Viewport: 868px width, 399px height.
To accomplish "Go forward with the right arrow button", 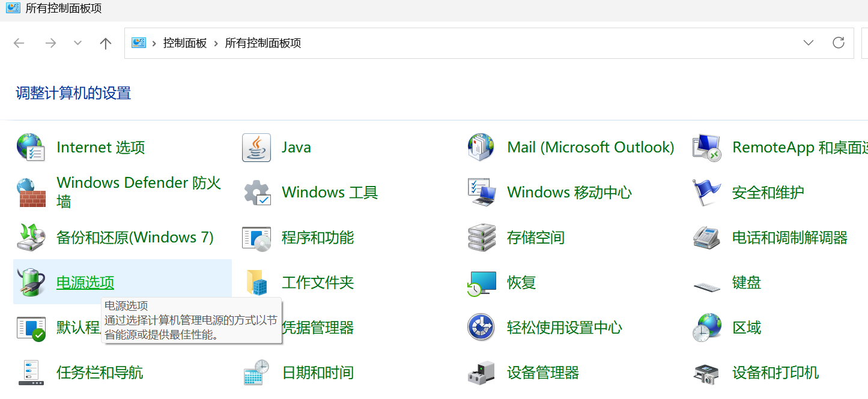I will [50, 43].
